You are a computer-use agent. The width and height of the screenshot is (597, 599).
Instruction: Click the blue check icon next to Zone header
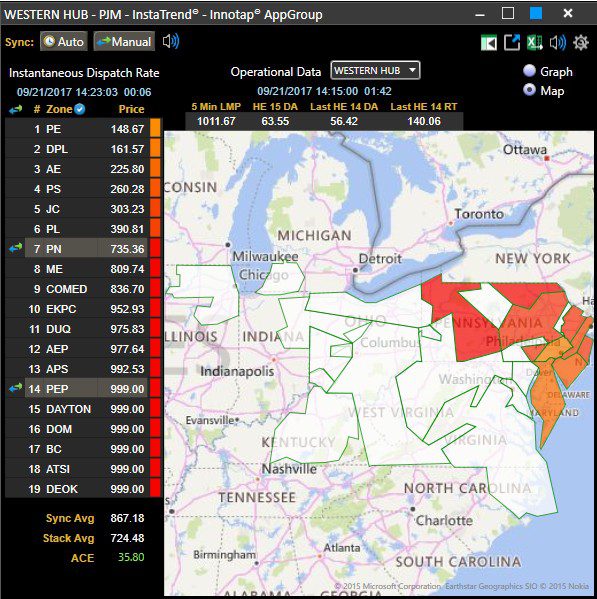[79, 109]
